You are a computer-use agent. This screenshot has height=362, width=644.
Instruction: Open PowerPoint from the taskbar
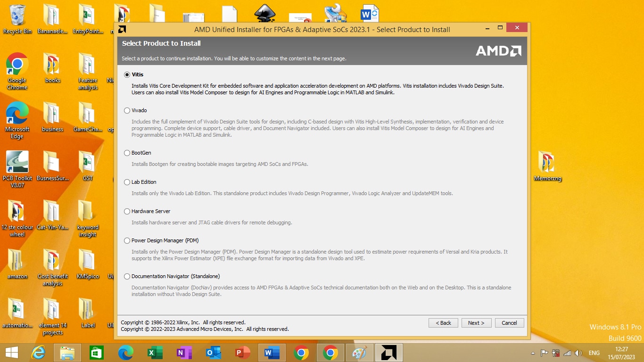tap(243, 353)
